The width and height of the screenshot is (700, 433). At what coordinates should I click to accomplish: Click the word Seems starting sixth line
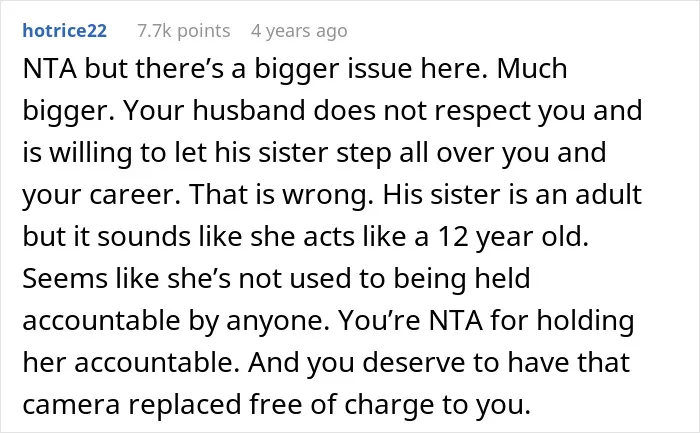click(65, 278)
